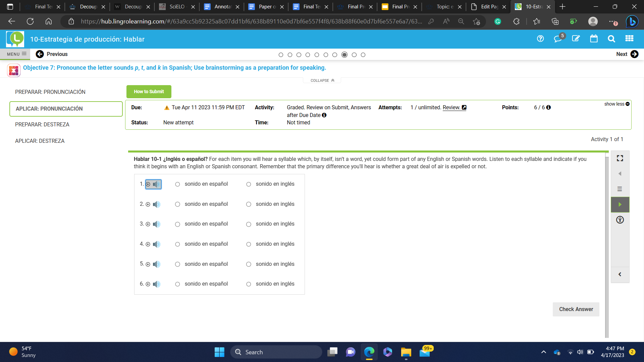Click the search magnifier in blue header
Viewport: 644px width, 362px height.
pyautogui.click(x=611, y=39)
